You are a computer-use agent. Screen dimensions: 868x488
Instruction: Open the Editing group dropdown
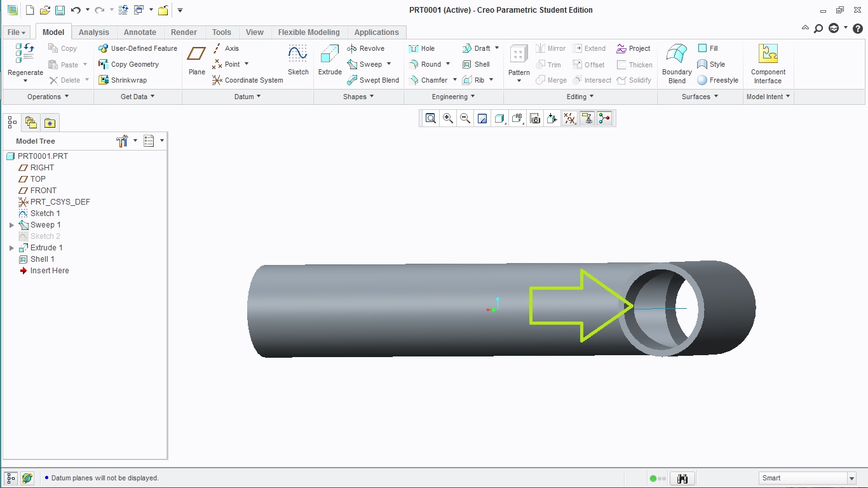coord(581,97)
